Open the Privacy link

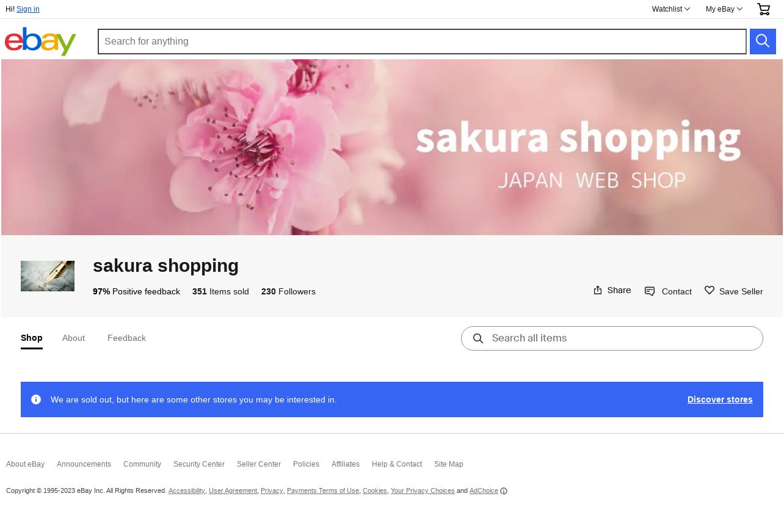tap(272, 491)
